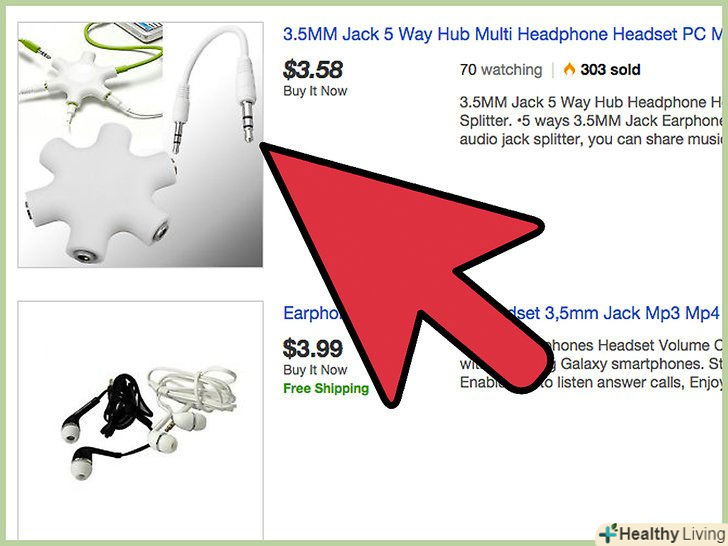
Task: Click the white 3.5mm jack plug cable image
Action: [x=215, y=84]
